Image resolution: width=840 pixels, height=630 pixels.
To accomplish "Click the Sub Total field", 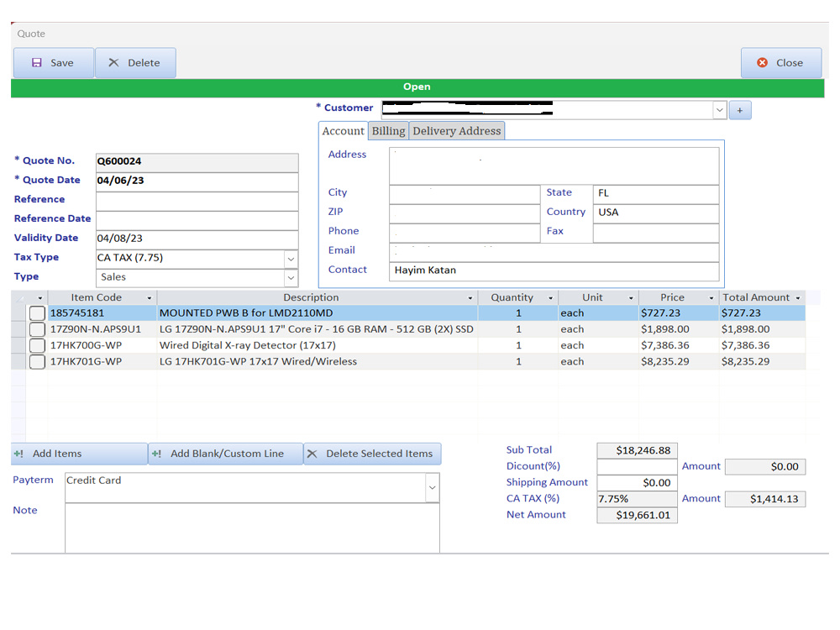I will (637, 450).
